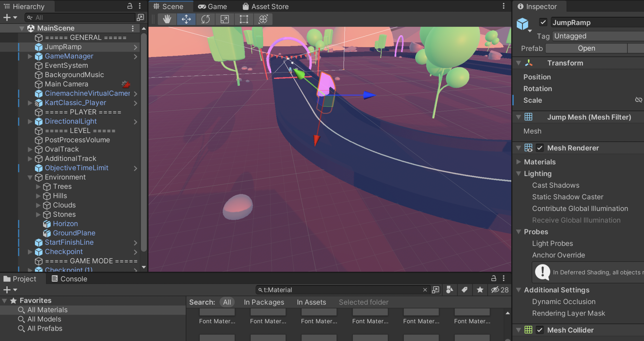Image resolution: width=644 pixels, height=341 pixels.
Task: Select the Rect transform tool
Action: coord(244,19)
